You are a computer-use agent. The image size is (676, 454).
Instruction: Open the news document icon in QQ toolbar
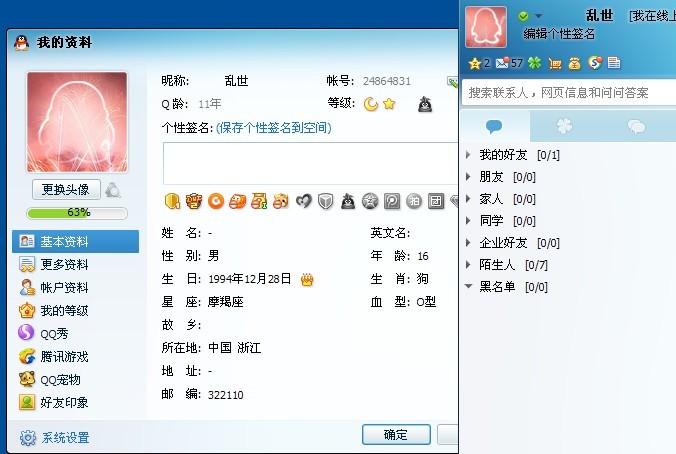[x=614, y=63]
